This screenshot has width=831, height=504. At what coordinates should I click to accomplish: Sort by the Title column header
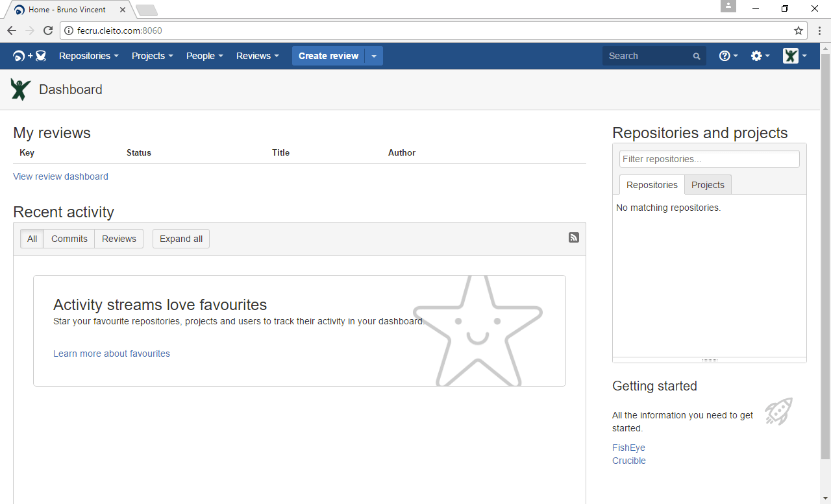[x=280, y=153]
